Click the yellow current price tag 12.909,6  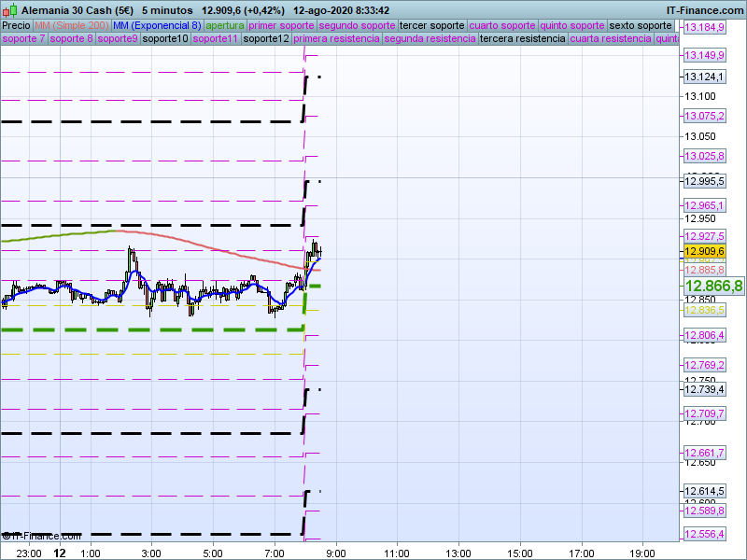[x=705, y=251]
